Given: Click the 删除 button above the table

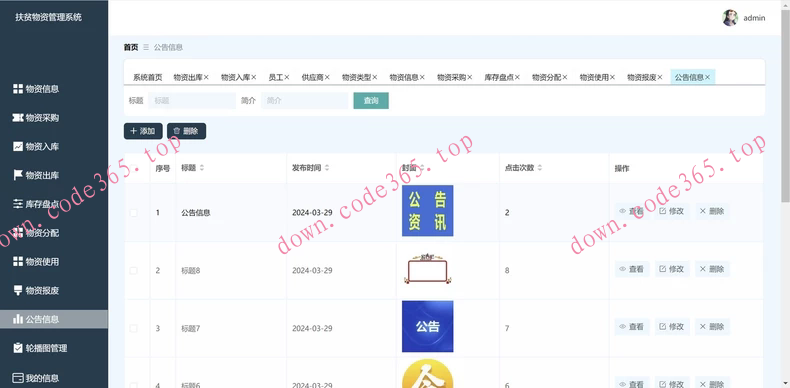Looking at the screenshot, I should pos(186,131).
